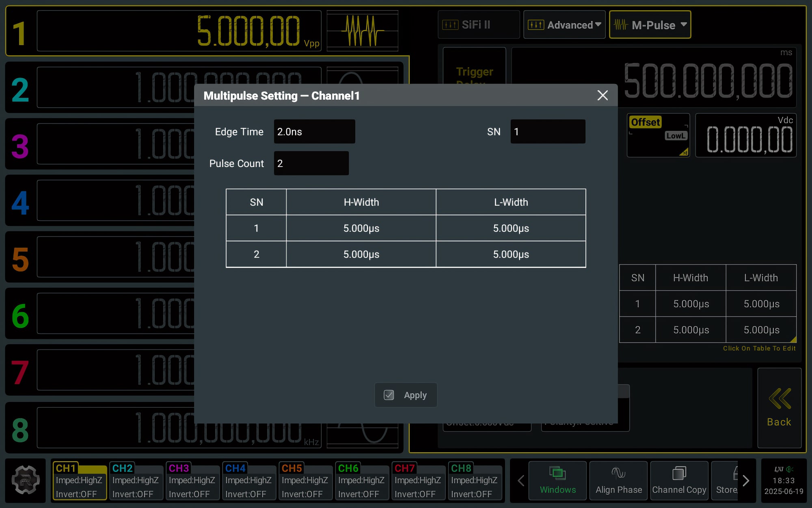Click background table L-Width cell for SN 2
This screenshot has height=508, width=812.
(761, 330)
